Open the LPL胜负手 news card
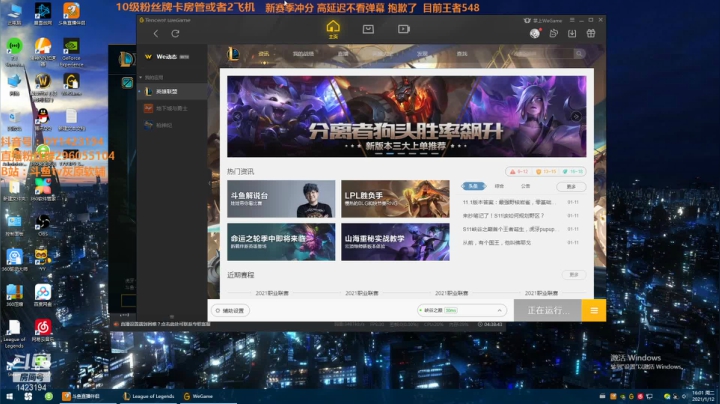The width and height of the screenshot is (720, 404). click(395, 199)
